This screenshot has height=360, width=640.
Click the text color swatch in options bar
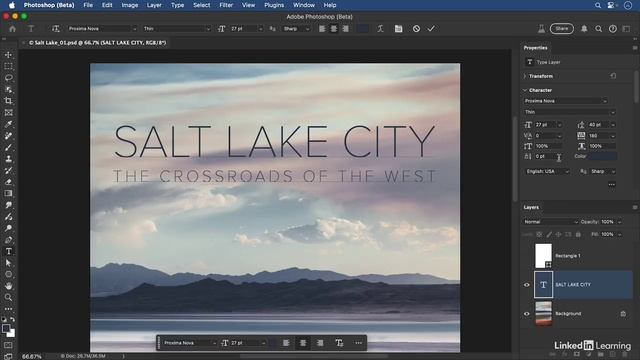[362, 29]
